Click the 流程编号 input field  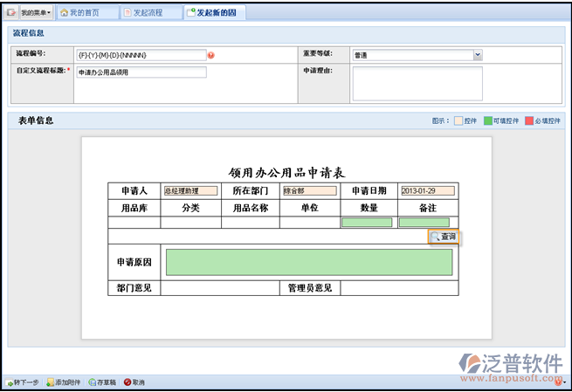click(x=141, y=55)
